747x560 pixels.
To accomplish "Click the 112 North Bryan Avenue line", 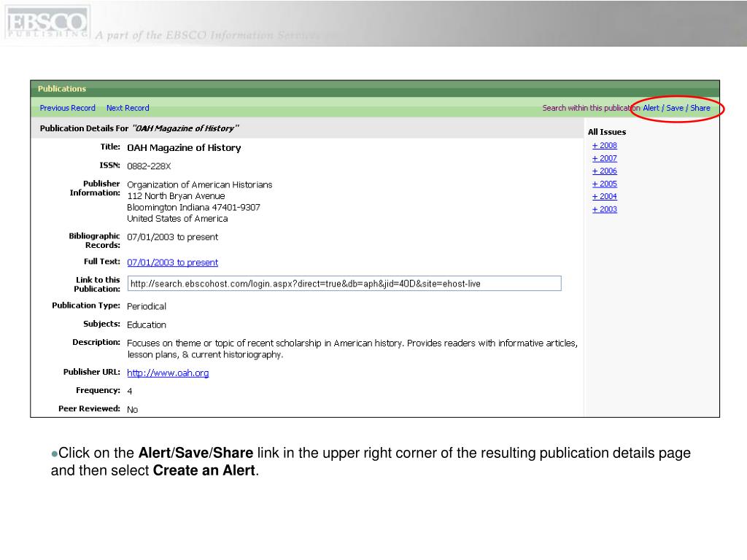I will pyautogui.click(x=176, y=195).
